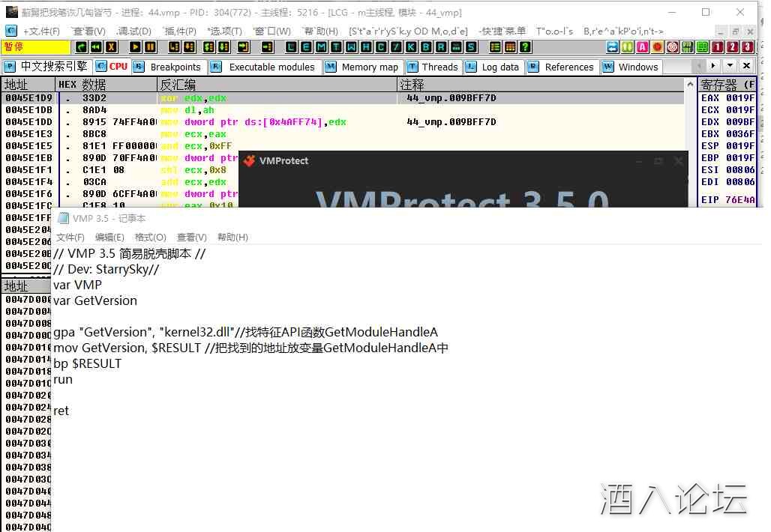Open the 调试(D) debug menu
771x532 pixels.
133,31
